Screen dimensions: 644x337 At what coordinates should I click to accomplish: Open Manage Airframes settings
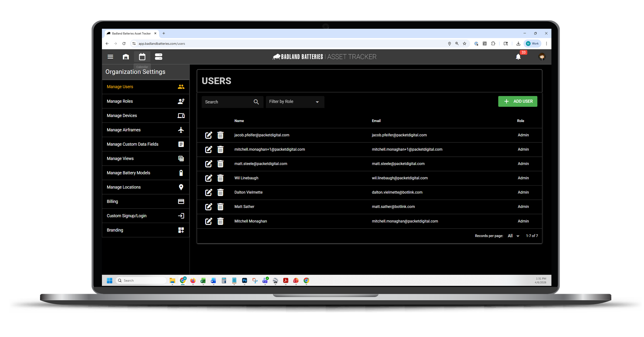[x=146, y=130]
